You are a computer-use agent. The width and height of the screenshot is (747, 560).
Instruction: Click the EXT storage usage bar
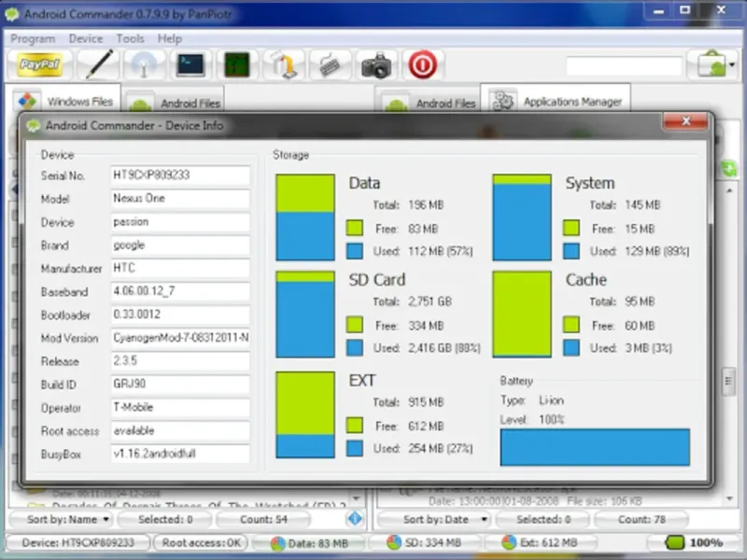pos(305,414)
